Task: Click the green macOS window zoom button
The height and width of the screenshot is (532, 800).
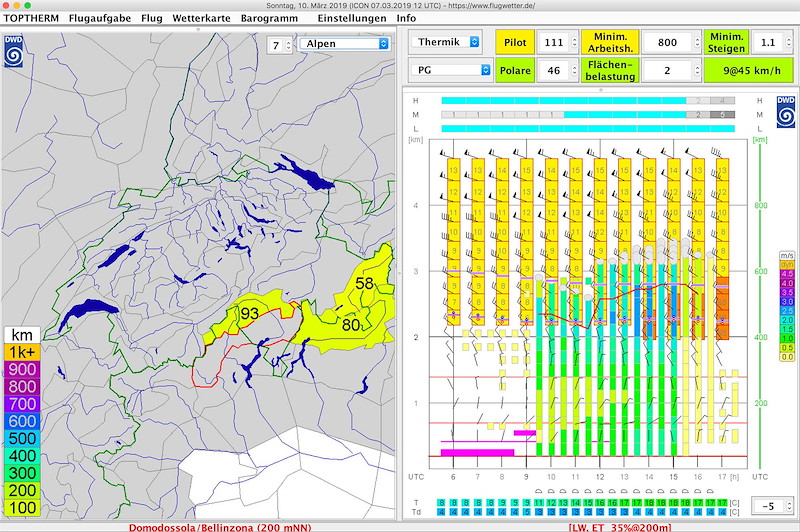Action: [28, 5]
